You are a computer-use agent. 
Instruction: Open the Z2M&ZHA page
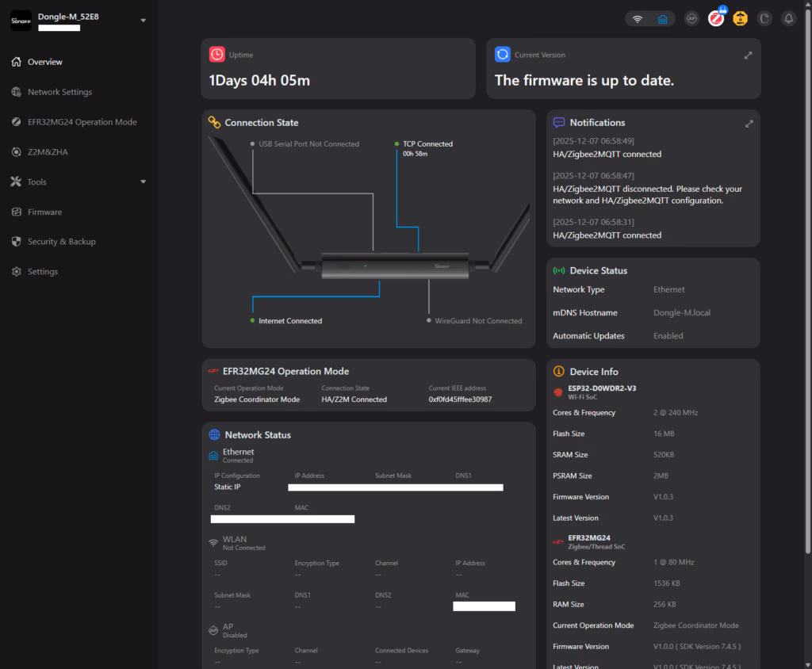48,152
